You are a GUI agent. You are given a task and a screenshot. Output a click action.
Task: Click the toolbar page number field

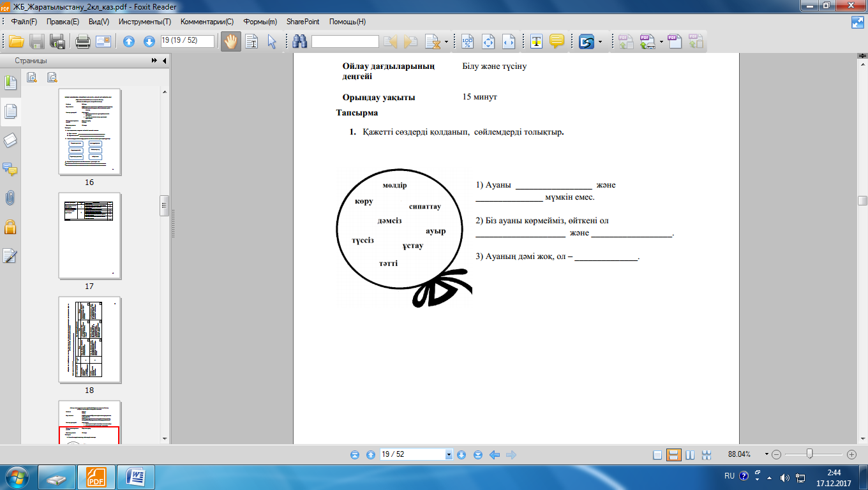[187, 41]
